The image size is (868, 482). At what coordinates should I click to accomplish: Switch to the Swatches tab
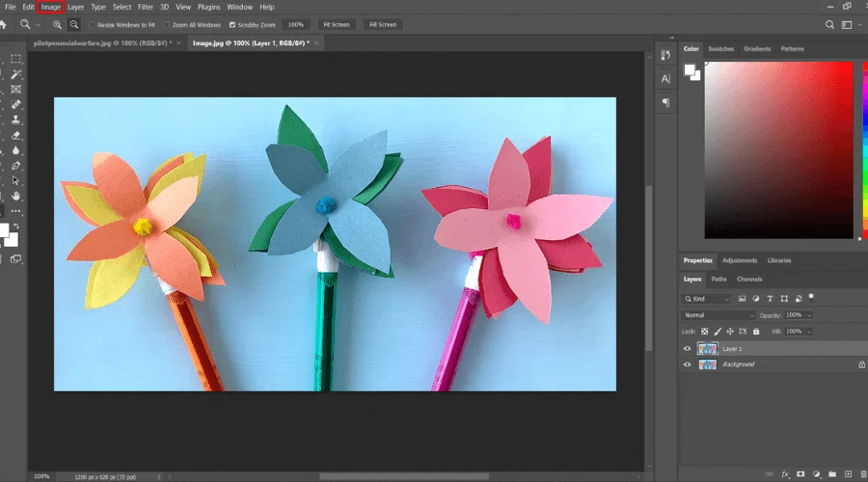pos(720,49)
